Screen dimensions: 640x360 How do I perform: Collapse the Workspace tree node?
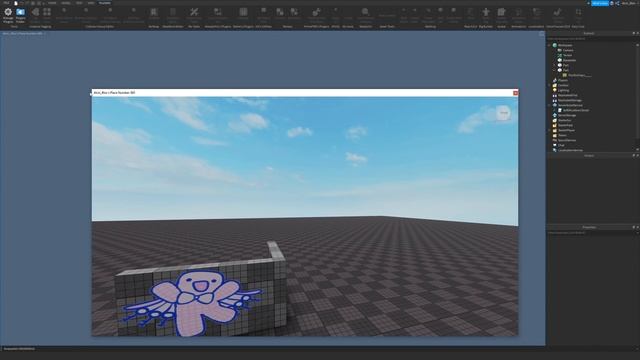549,45
